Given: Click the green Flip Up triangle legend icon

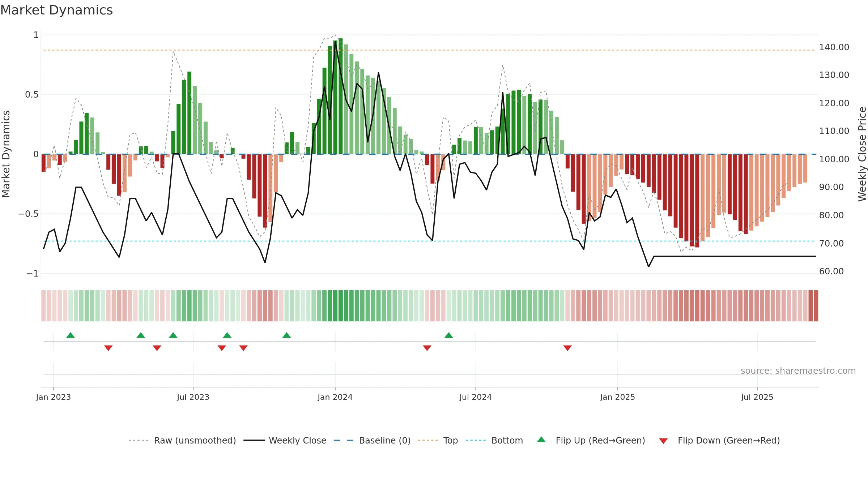Looking at the screenshot, I should pyautogui.click(x=541, y=440).
